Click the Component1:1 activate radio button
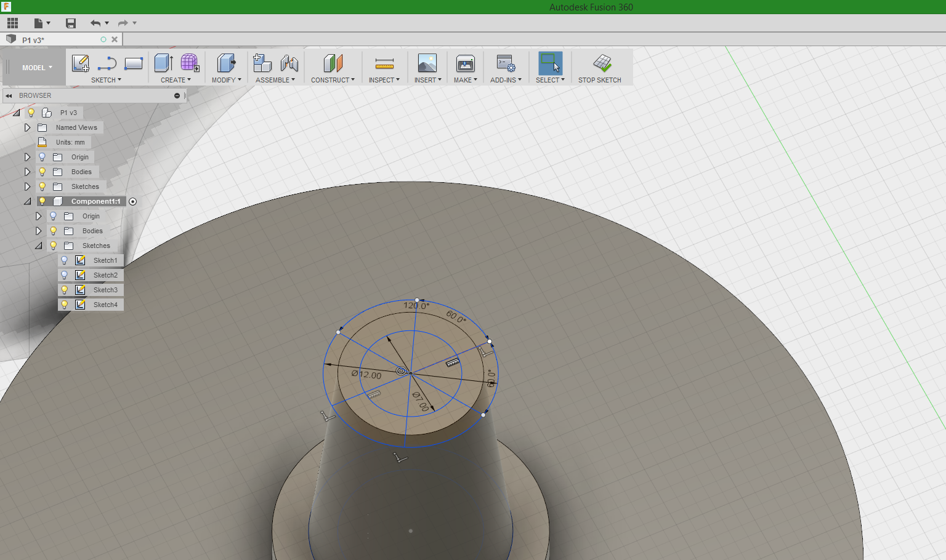 132,201
